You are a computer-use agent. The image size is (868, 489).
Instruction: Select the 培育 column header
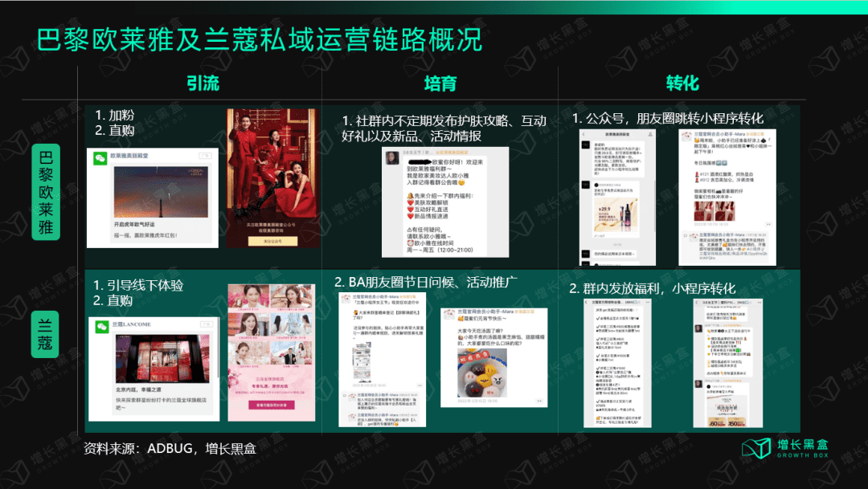[440, 84]
